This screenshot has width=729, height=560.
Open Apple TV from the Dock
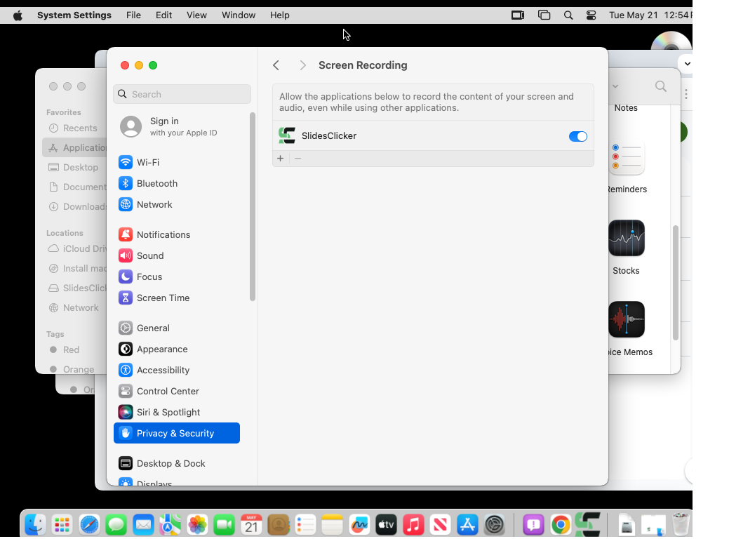[x=387, y=525]
